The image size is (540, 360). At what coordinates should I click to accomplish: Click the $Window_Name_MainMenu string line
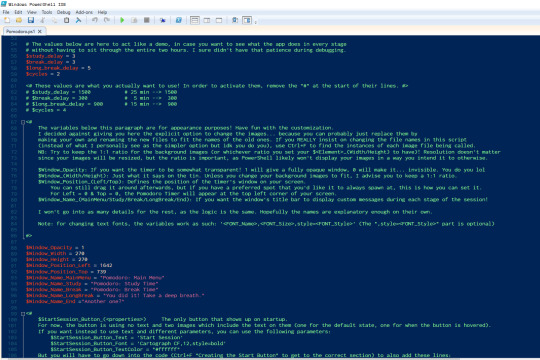point(95,277)
